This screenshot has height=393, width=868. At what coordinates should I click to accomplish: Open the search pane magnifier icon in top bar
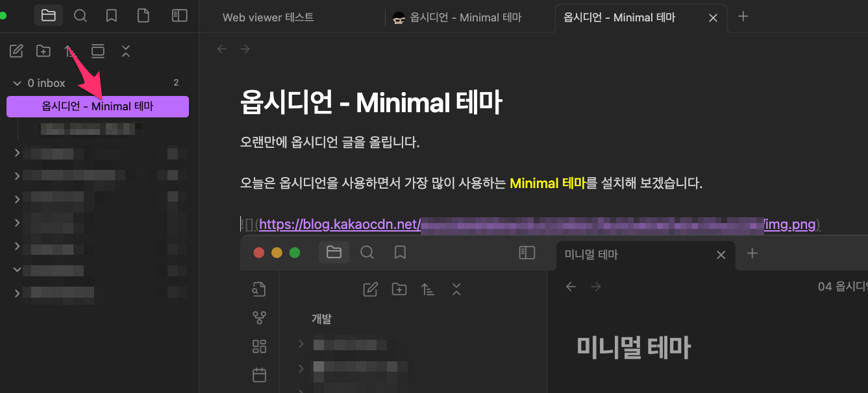(81, 16)
